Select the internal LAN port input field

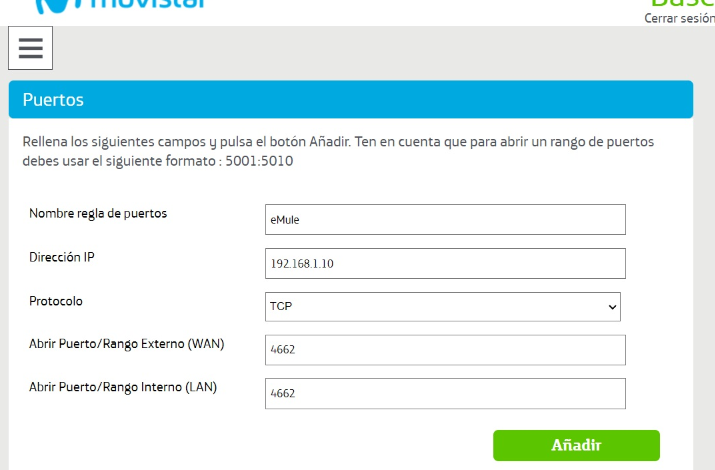(x=445, y=393)
